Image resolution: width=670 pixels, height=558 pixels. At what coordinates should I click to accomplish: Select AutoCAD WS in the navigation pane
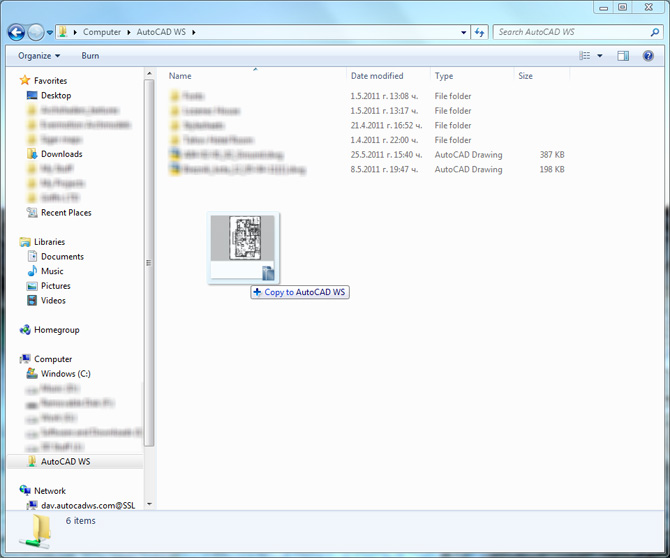[65, 461]
